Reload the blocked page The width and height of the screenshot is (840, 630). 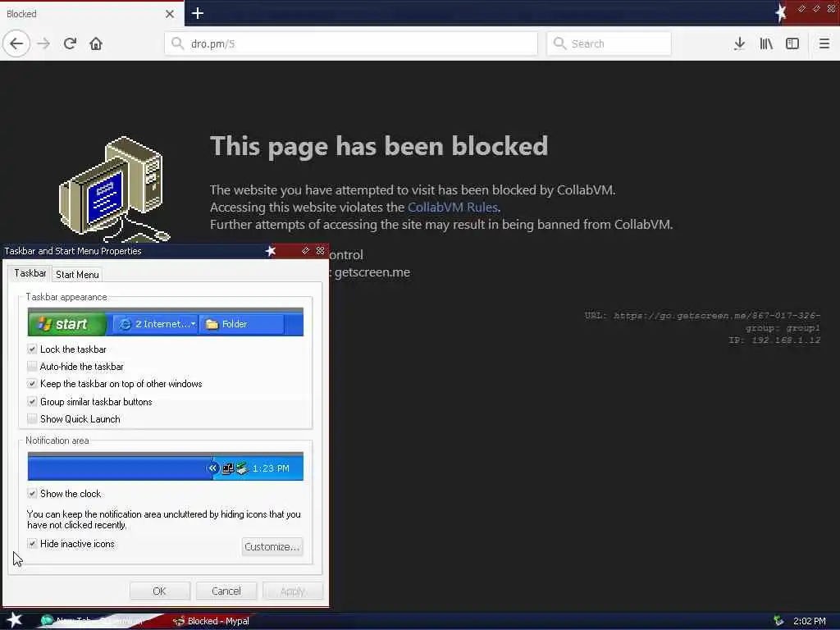70,43
